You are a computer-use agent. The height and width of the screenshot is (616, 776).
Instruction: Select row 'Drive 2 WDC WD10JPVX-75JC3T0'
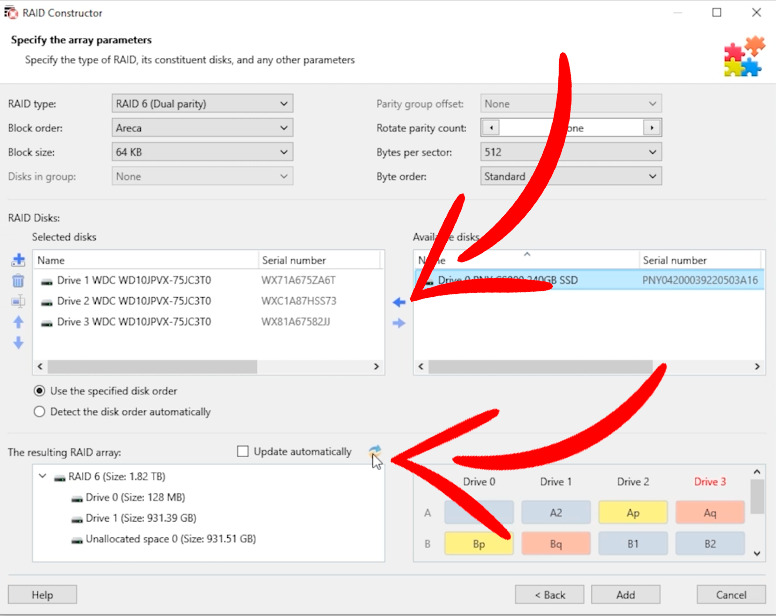[x=208, y=301]
